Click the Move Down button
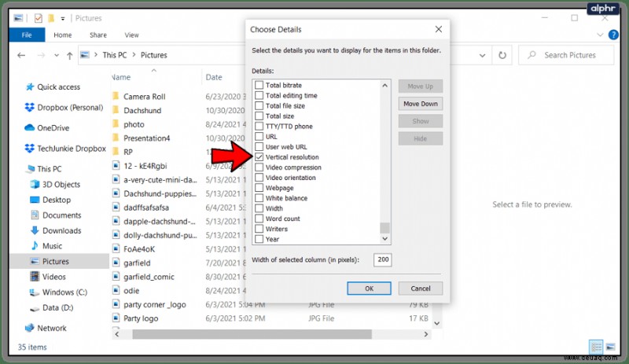Image resolution: width=629 pixels, height=364 pixels. [x=421, y=104]
